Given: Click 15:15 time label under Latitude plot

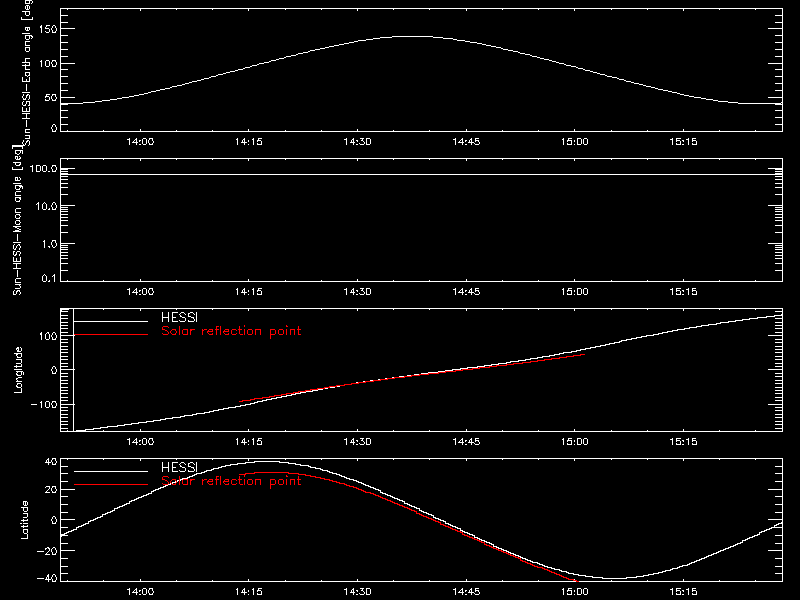Looking at the screenshot, I should (x=683, y=592).
